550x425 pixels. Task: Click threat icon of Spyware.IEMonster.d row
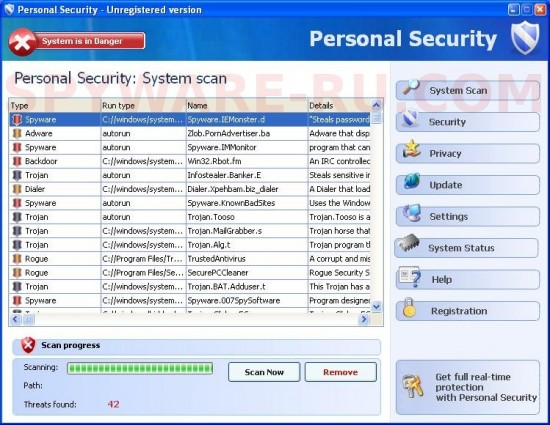(x=16, y=120)
